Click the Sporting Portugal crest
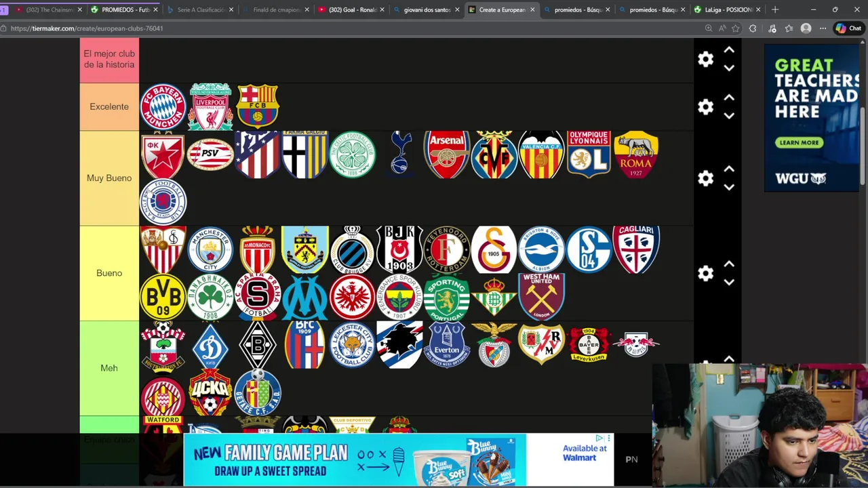The width and height of the screenshot is (868, 488). 447,297
